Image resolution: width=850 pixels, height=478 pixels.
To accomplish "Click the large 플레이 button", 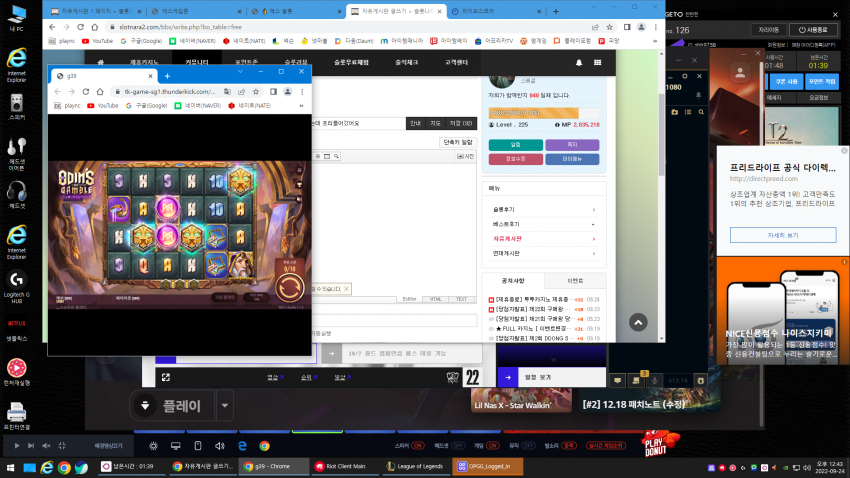I will (172, 405).
